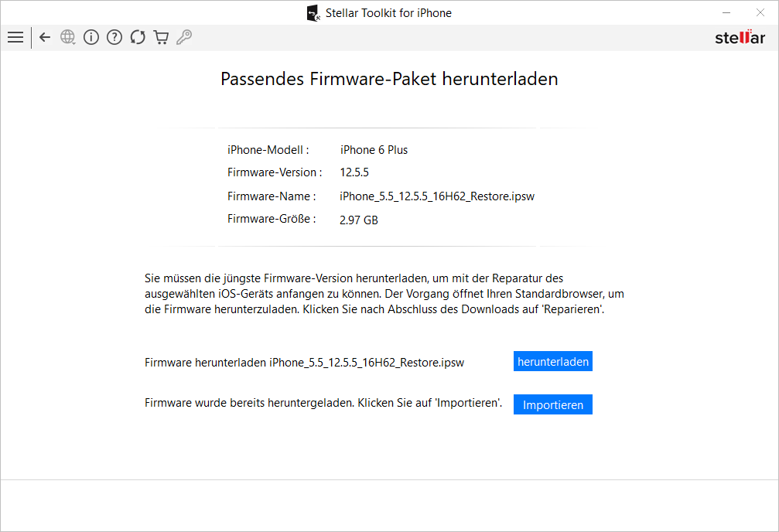Click the 'Passendes Firmware-Paket herunterladen' heading
The image size is (779, 532).
tap(389, 79)
